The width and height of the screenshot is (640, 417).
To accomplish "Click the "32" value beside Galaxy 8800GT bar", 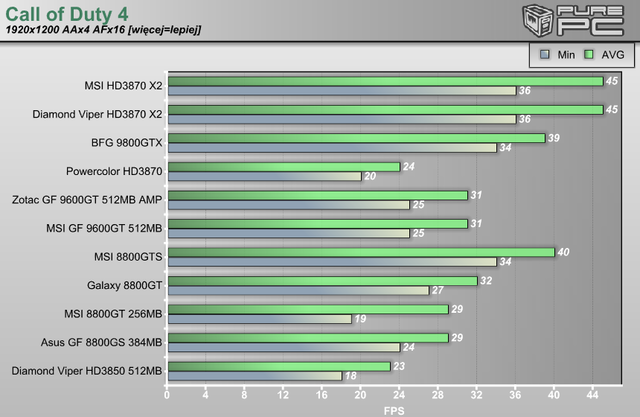I will [486, 281].
